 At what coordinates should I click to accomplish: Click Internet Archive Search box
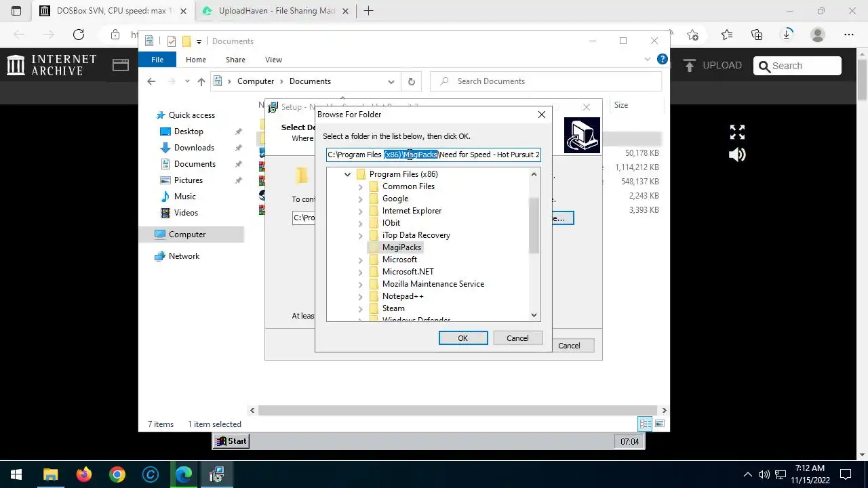[797, 66]
